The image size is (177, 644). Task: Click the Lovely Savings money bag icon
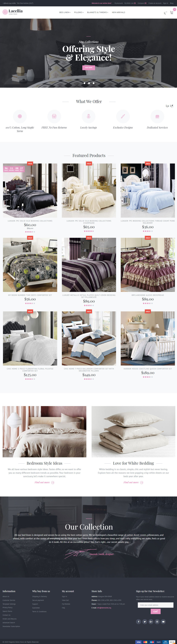pos(88,116)
